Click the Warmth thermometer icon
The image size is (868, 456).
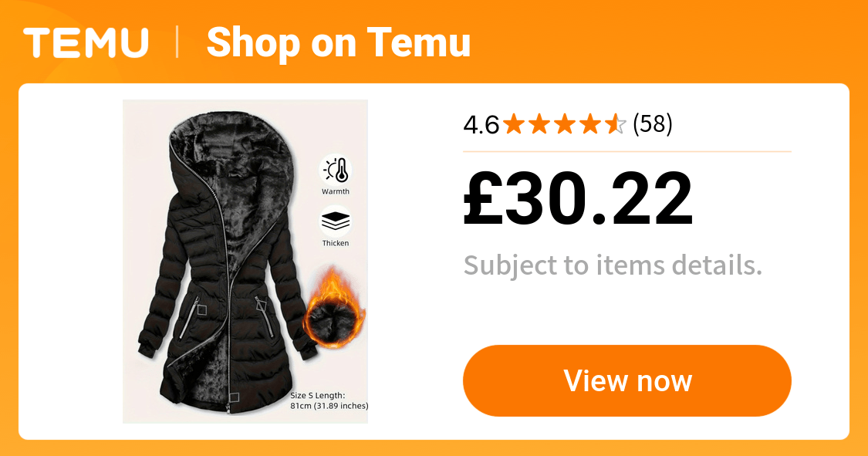click(x=336, y=170)
